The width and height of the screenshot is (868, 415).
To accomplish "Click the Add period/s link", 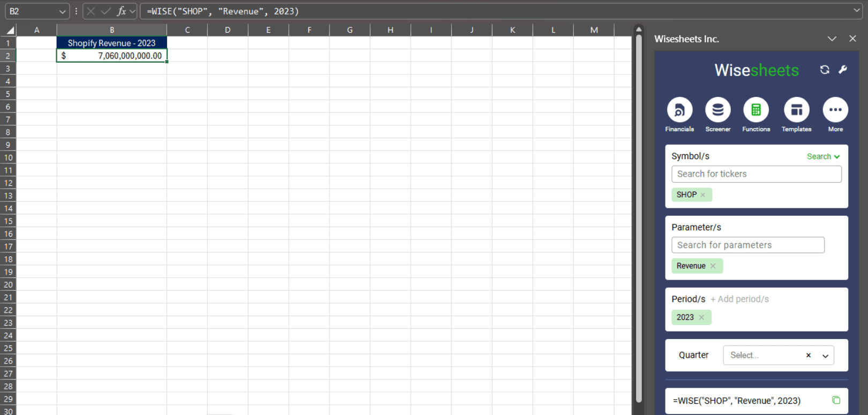I will pyautogui.click(x=739, y=299).
